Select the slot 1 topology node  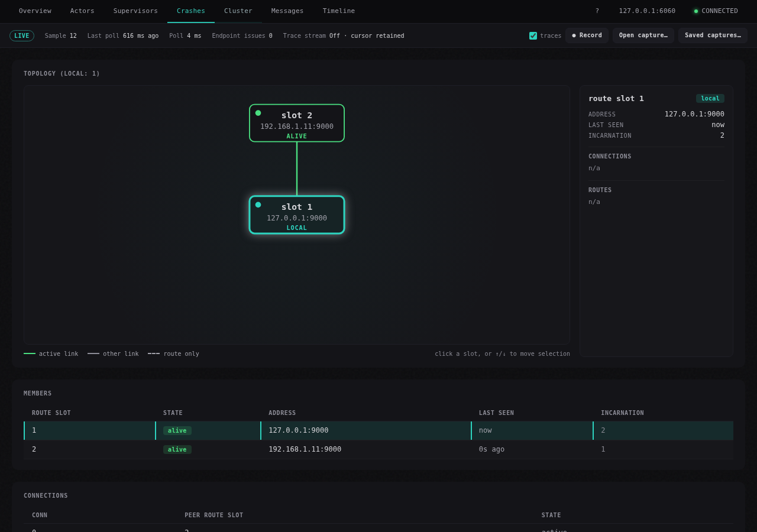click(x=297, y=215)
